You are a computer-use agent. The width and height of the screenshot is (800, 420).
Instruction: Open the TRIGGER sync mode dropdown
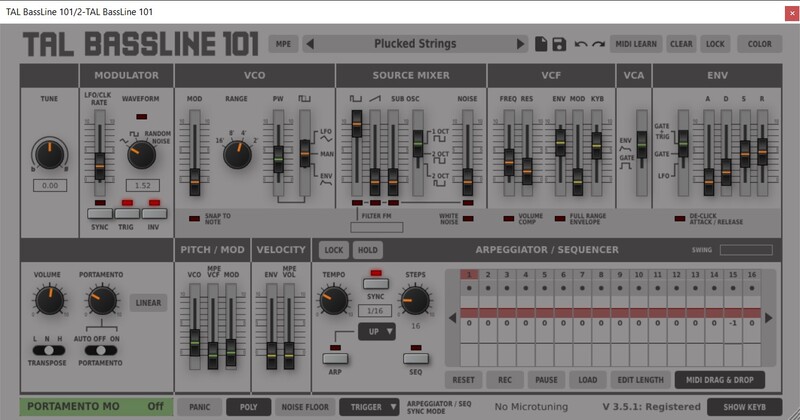coord(369,407)
